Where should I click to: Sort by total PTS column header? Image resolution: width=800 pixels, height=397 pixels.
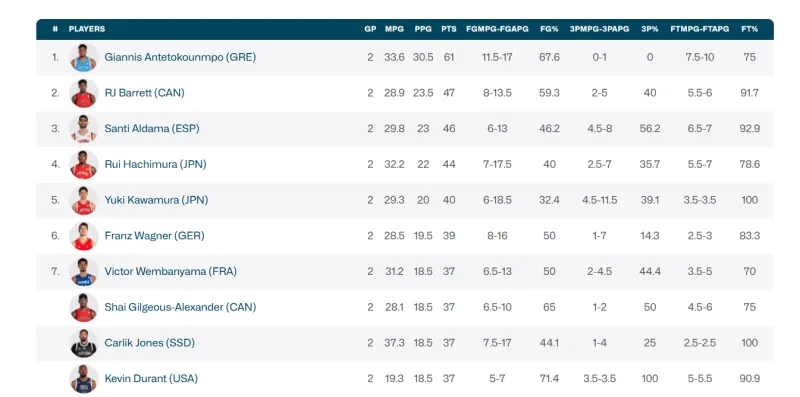449,29
